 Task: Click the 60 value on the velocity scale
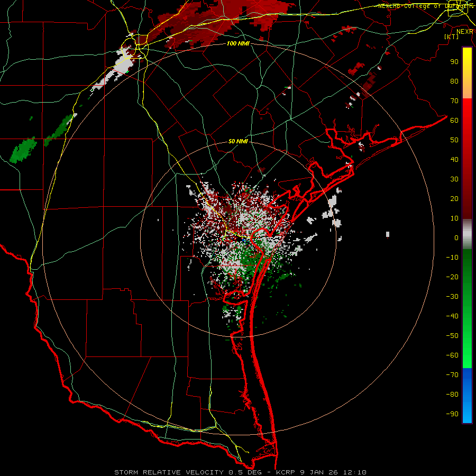pos(454,120)
